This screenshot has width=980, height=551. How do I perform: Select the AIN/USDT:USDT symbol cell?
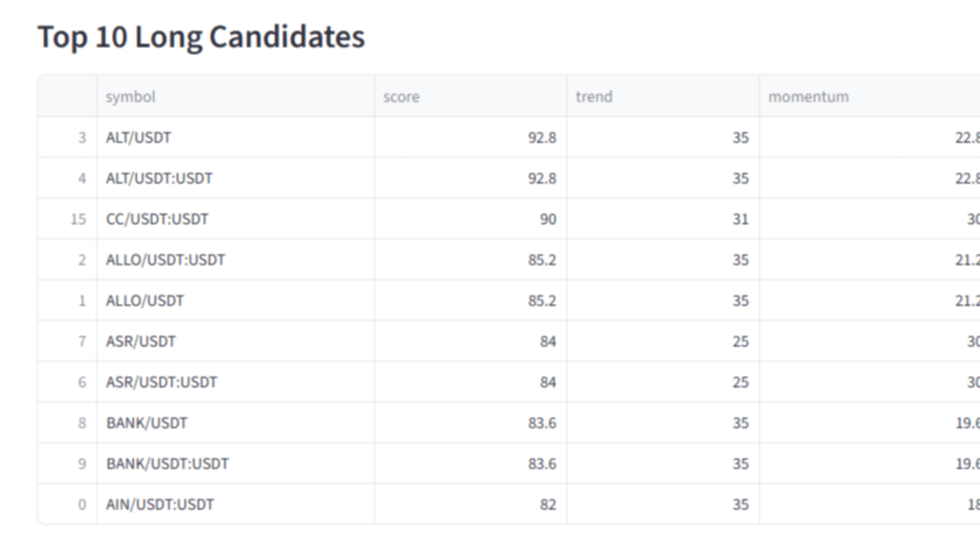coord(235,504)
